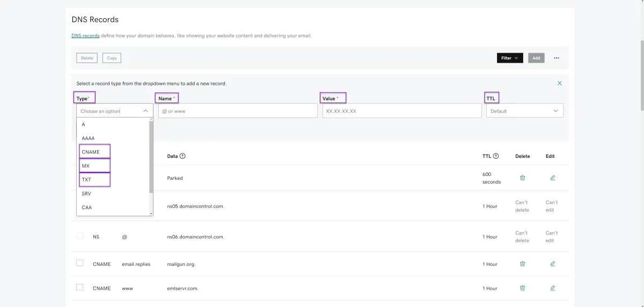644x307 pixels.
Task: Choose A record type from list
Action: (x=113, y=125)
